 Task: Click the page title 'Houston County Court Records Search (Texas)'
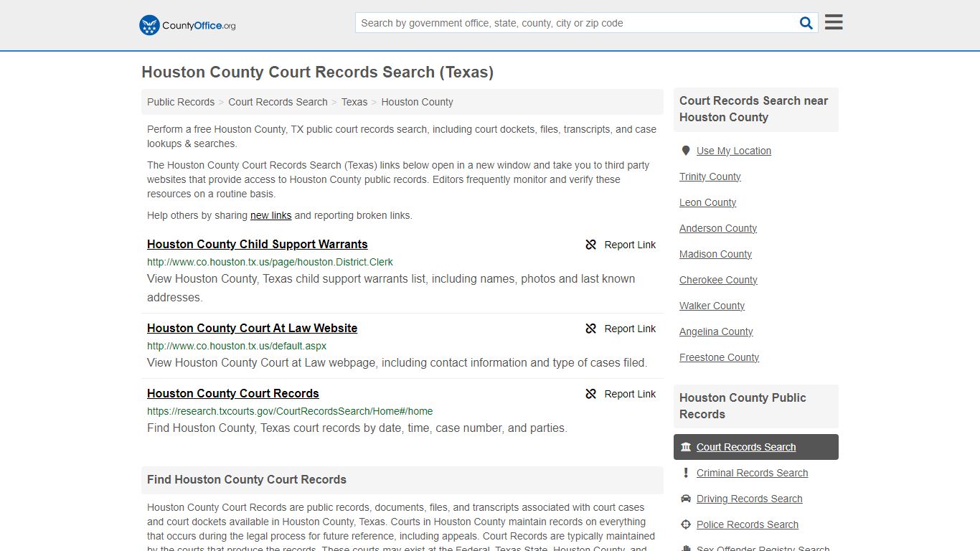(318, 72)
